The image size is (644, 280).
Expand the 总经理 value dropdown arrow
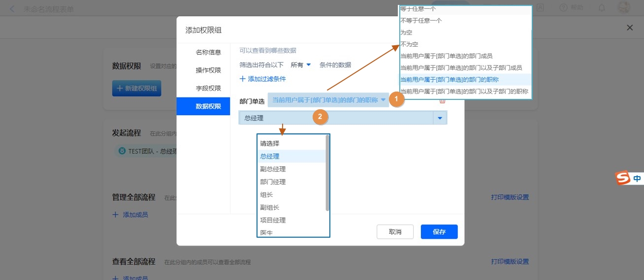(440, 118)
